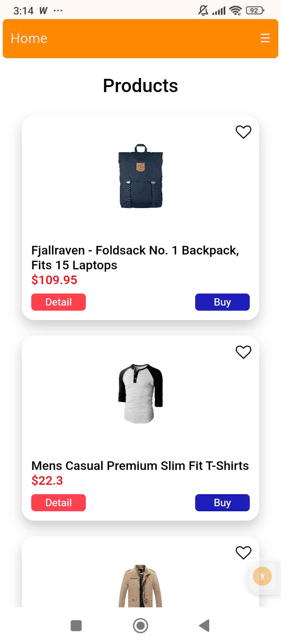Open recent apps with square button
281x644 pixels.
pyautogui.click(x=76, y=626)
